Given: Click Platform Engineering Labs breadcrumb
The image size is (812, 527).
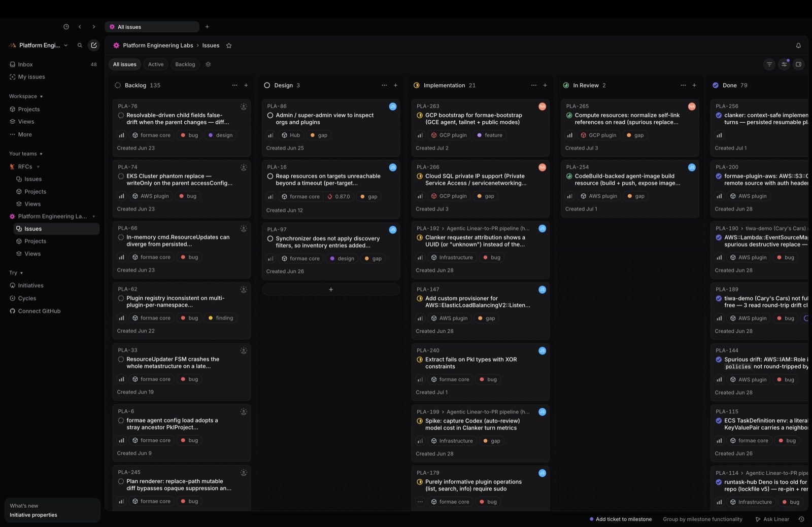Looking at the screenshot, I should (158, 46).
